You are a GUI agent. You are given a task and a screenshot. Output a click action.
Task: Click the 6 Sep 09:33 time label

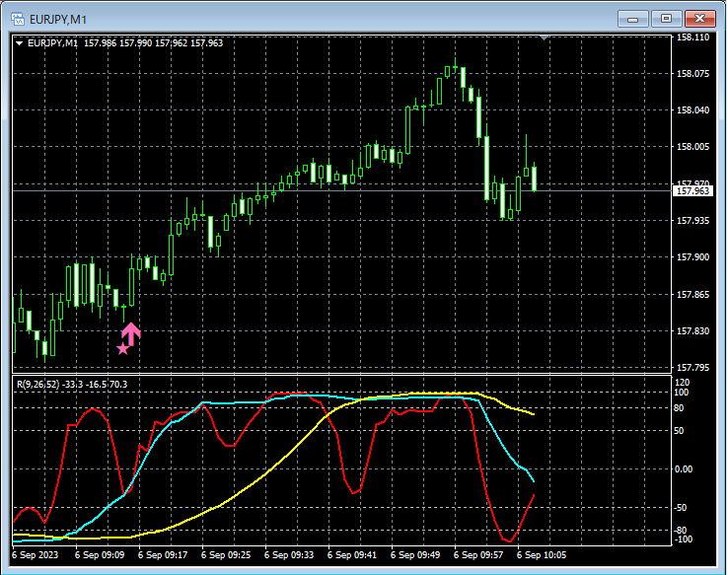(289, 555)
